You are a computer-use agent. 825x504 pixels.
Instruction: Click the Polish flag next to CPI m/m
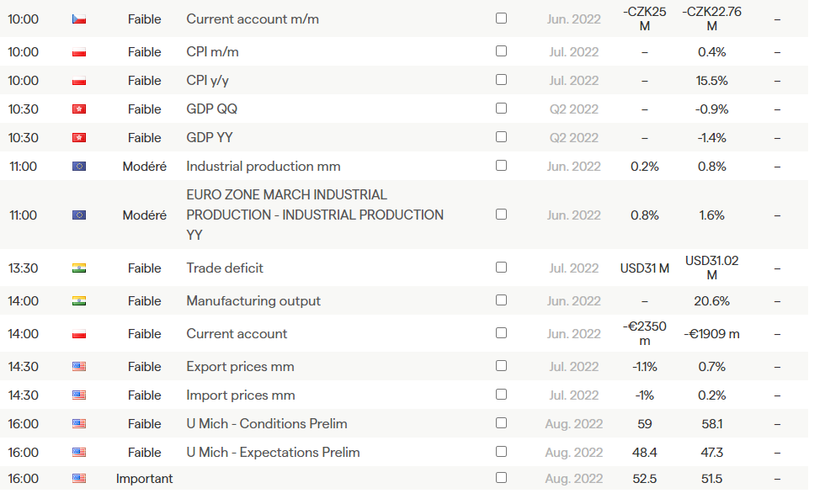click(79, 52)
